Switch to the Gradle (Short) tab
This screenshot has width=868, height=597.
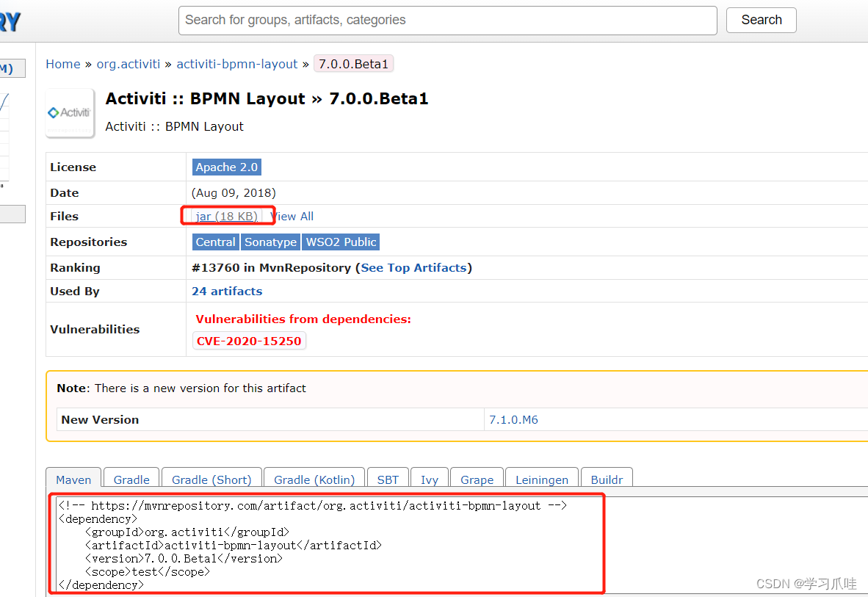click(x=211, y=480)
